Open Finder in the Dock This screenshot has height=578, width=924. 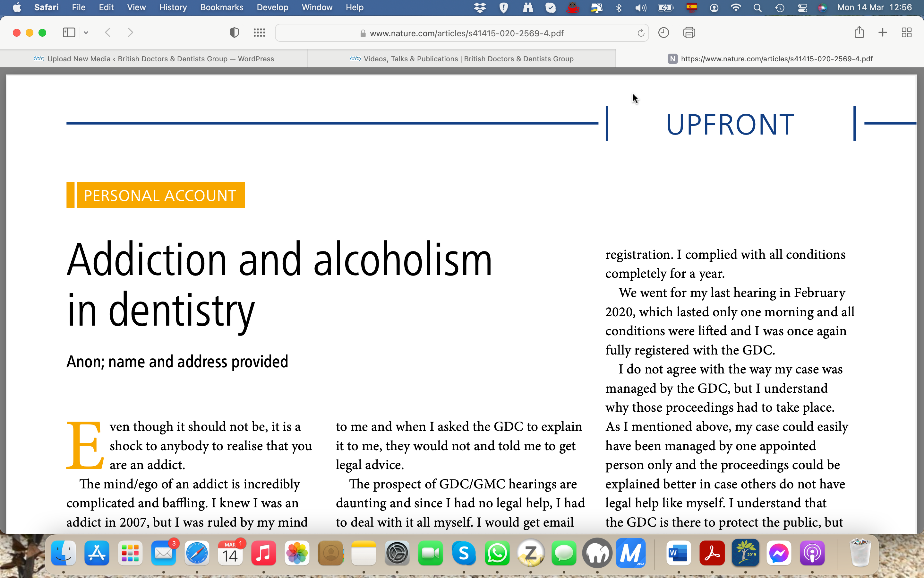pyautogui.click(x=64, y=553)
